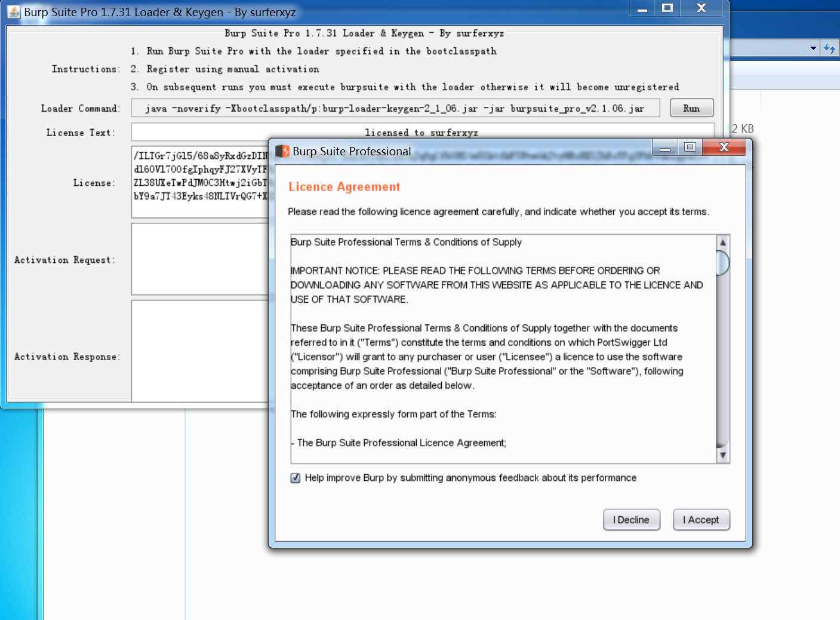Click the line "The following expressly form part of the Terms:"
The width and height of the screenshot is (840, 620).
(393, 414)
